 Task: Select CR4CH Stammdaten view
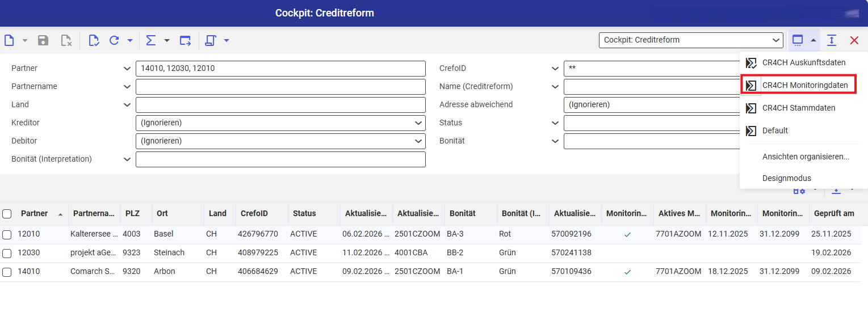798,108
